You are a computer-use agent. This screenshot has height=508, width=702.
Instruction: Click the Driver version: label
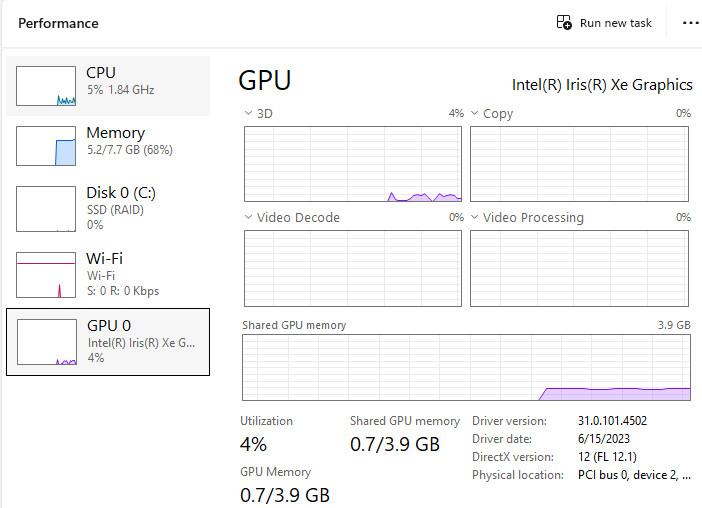click(x=509, y=421)
